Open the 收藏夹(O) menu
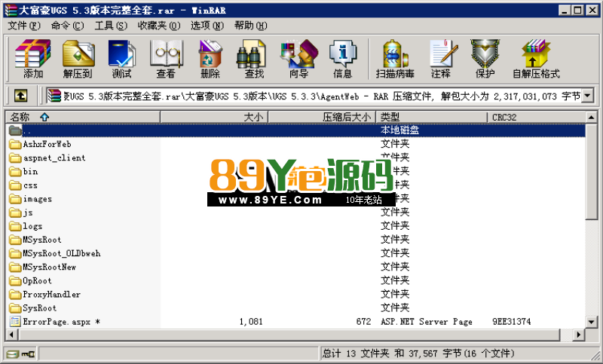Screen dimensions: 603x364 tap(159, 26)
